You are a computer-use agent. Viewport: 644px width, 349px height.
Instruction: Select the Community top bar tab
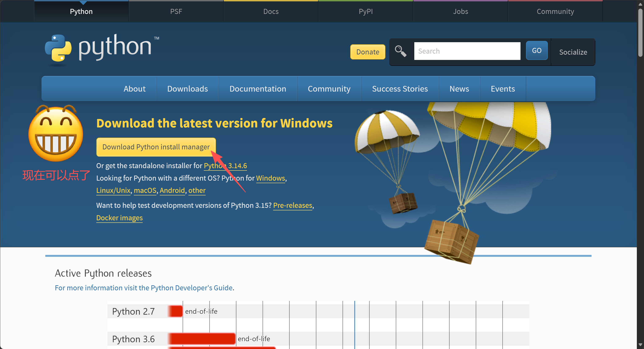[x=555, y=12]
